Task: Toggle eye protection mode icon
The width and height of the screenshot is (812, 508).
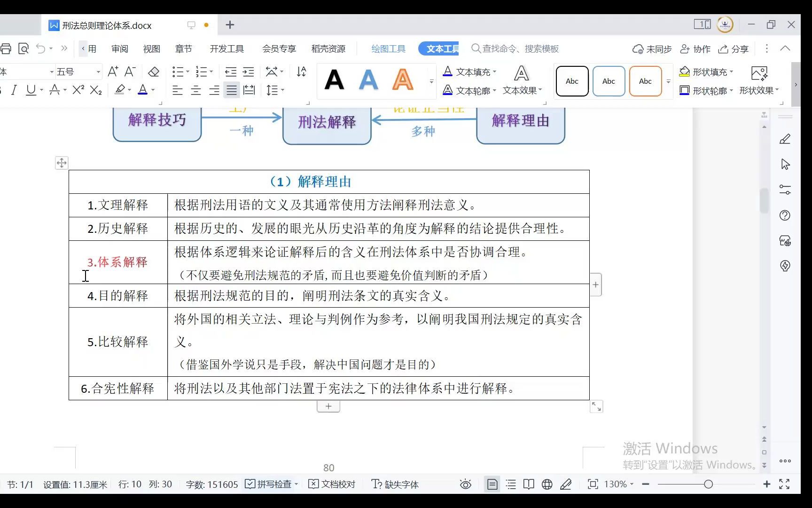Action: point(465,484)
